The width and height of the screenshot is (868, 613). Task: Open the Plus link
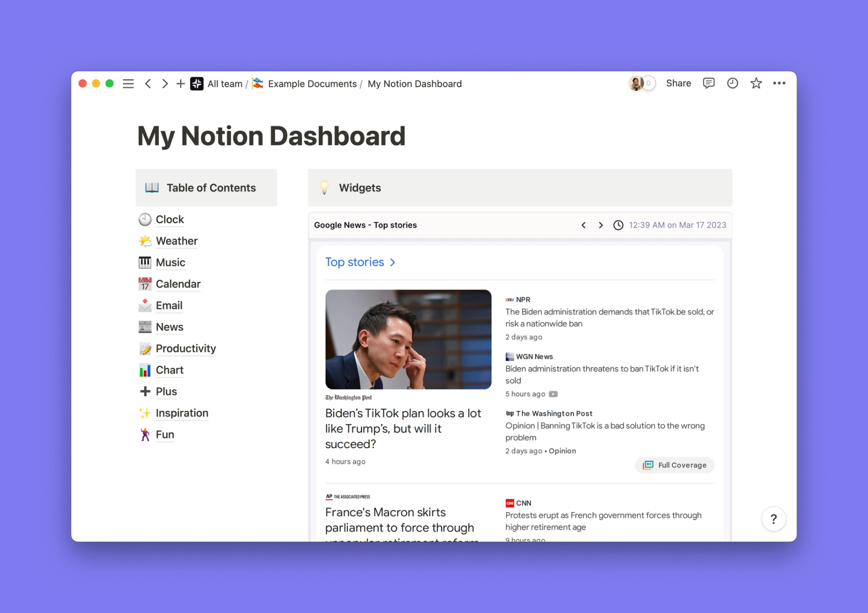pyautogui.click(x=166, y=392)
